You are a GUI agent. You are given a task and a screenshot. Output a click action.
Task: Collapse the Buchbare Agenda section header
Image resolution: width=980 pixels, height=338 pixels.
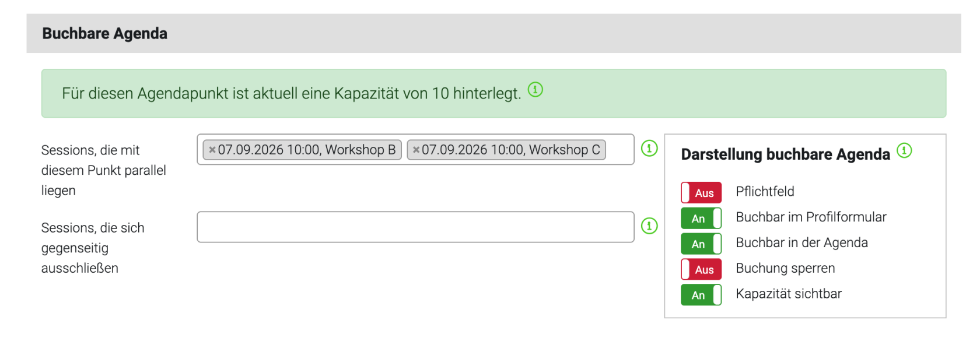tap(494, 34)
